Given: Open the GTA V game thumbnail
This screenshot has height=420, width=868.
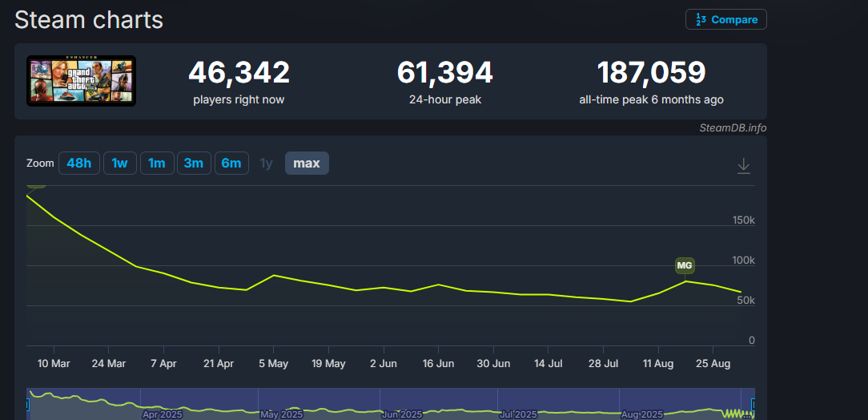Looking at the screenshot, I should click(81, 80).
